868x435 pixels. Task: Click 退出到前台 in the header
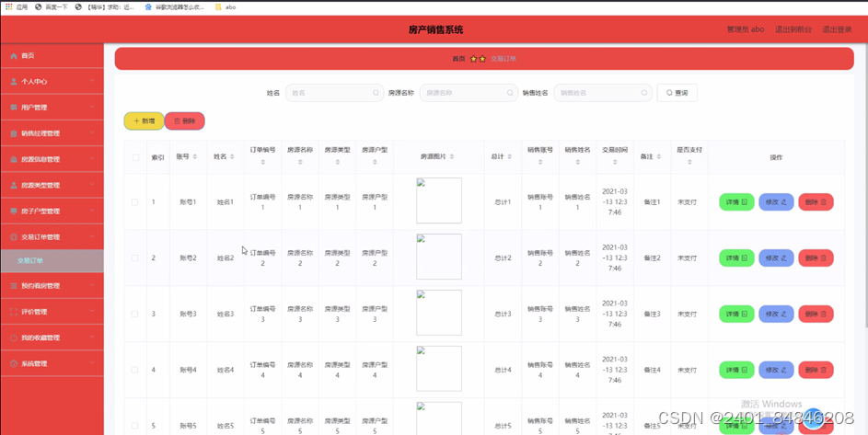point(793,29)
